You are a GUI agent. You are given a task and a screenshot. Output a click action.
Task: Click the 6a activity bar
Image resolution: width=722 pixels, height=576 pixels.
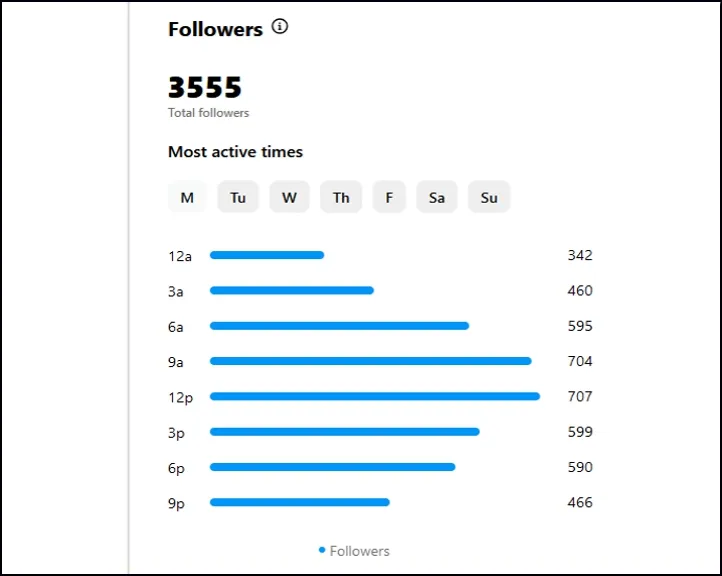(x=339, y=326)
